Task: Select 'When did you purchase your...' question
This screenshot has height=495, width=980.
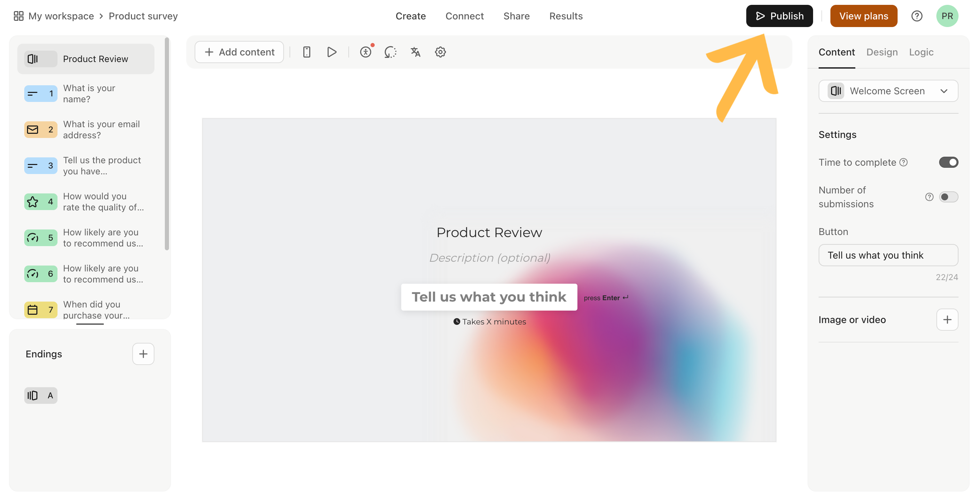Action: pos(96,310)
